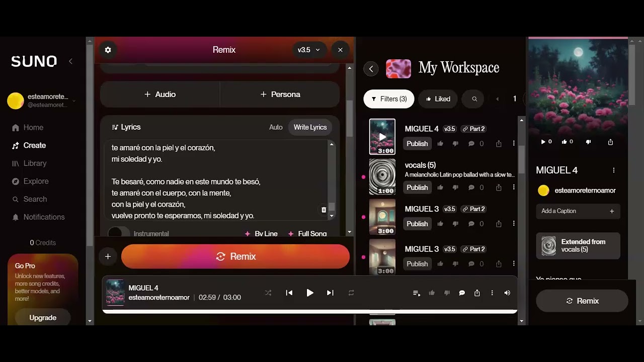Go to previous workspace page
The width and height of the screenshot is (644, 362).
coord(497,99)
